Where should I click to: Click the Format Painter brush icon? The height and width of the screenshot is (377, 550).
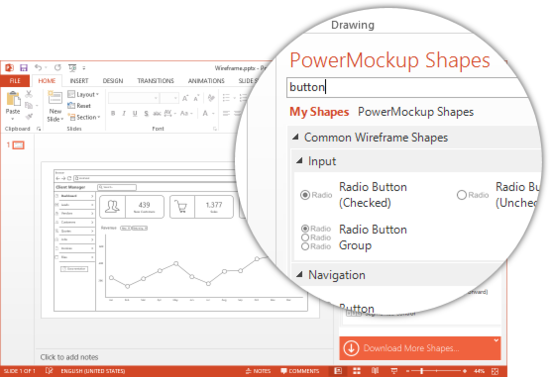point(29,116)
